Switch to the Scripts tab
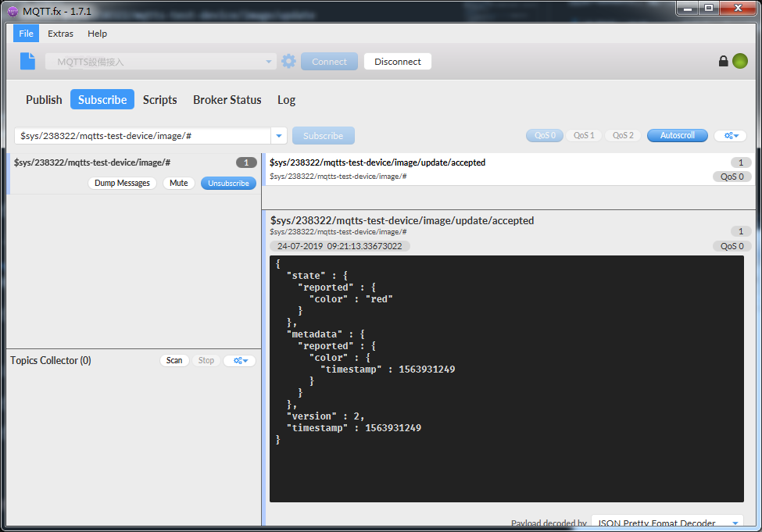 (x=160, y=99)
